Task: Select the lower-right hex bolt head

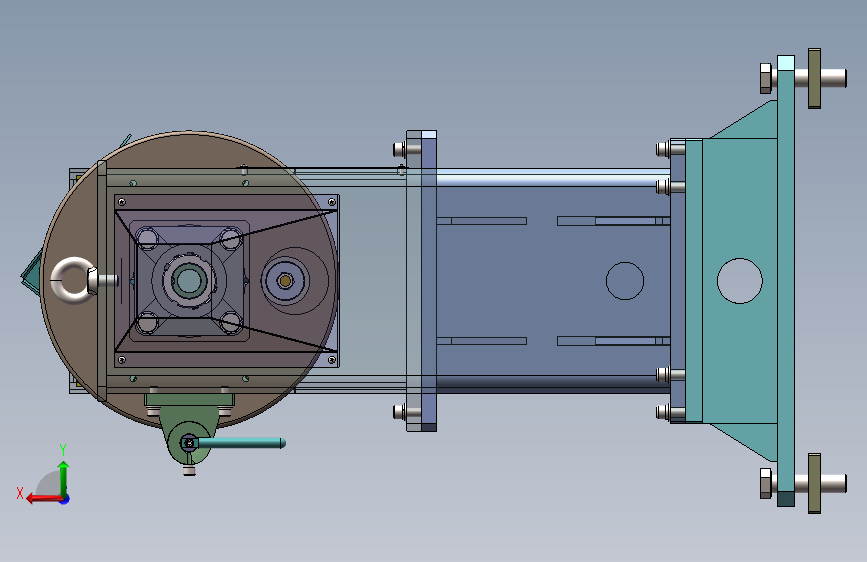Action: click(766, 483)
